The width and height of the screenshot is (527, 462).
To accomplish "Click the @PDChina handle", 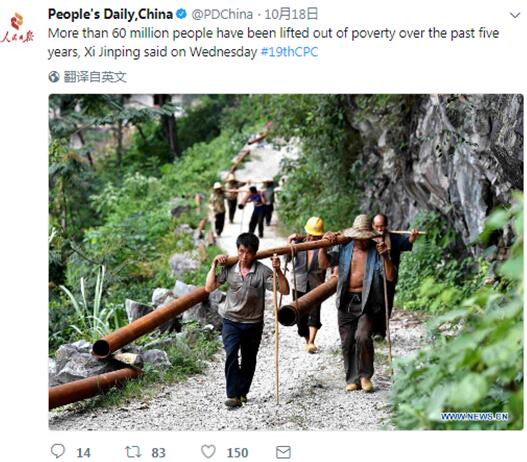I will coord(222,14).
